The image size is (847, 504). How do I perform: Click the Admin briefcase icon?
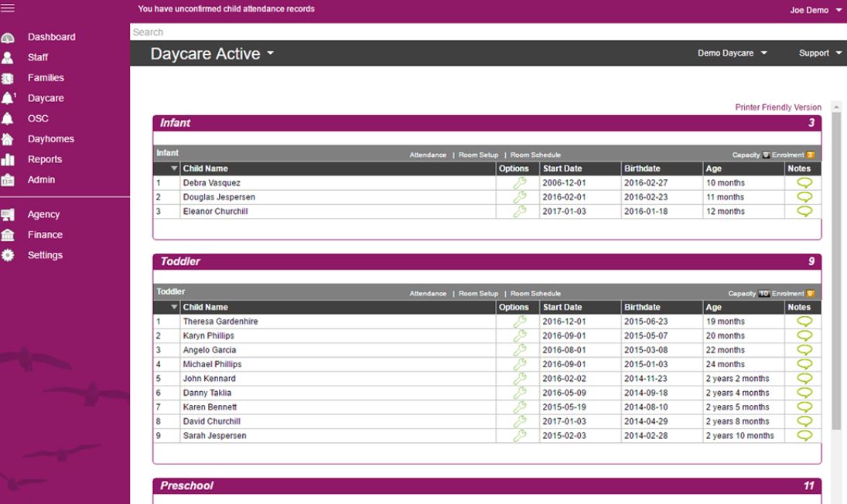tap(8, 180)
